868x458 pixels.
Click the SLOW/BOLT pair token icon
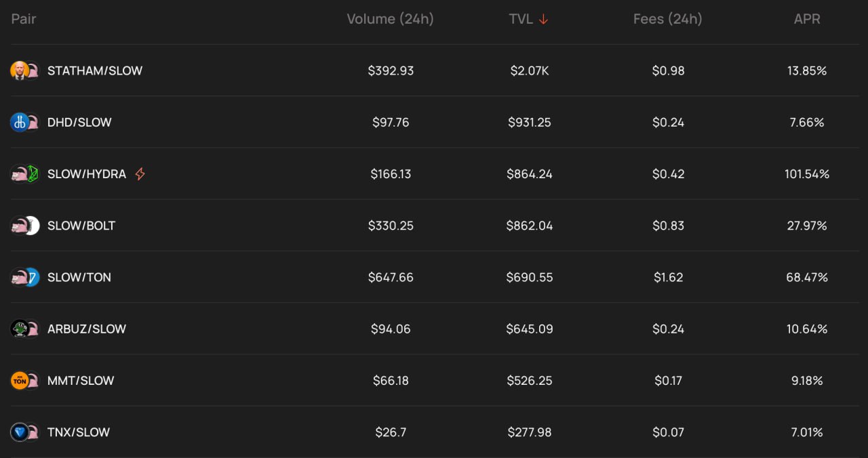click(x=25, y=226)
